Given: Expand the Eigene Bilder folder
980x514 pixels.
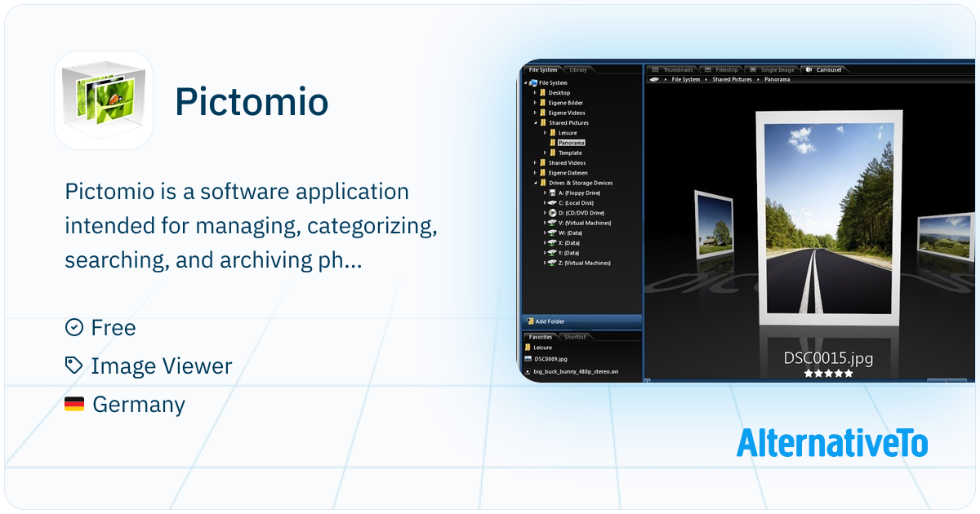Looking at the screenshot, I should click(535, 103).
